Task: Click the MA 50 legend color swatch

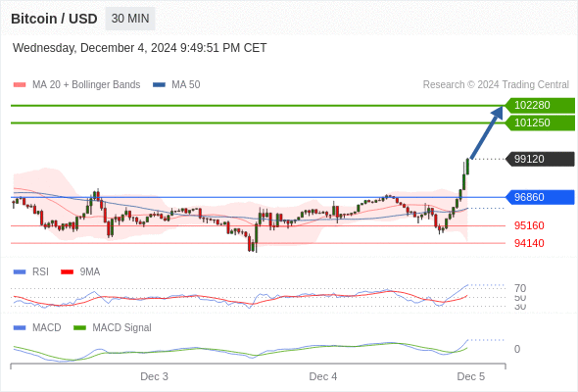Action: click(160, 85)
